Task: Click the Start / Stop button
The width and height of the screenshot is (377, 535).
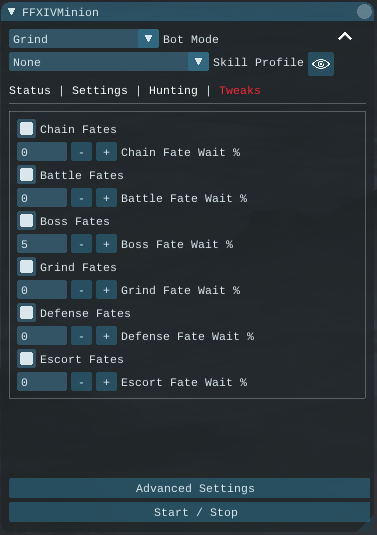Action: pyautogui.click(x=189, y=512)
